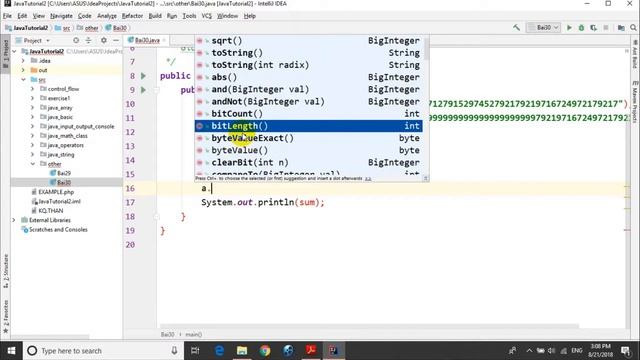
Task: Open the Bai30 run configuration dropdown
Action: (x=543, y=28)
